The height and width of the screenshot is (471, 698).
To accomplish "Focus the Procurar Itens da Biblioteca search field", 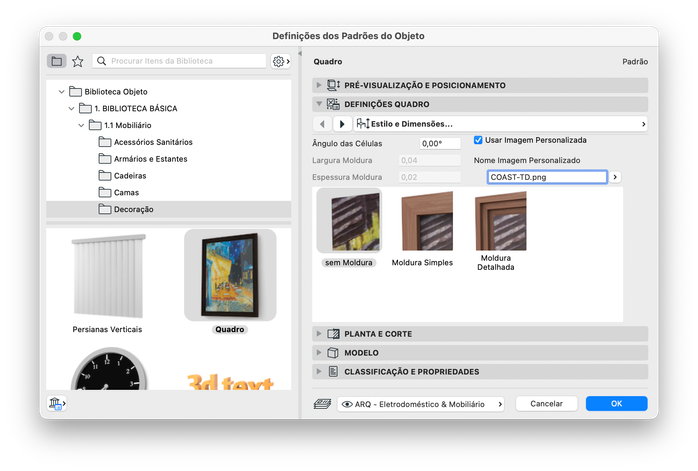I will [179, 61].
